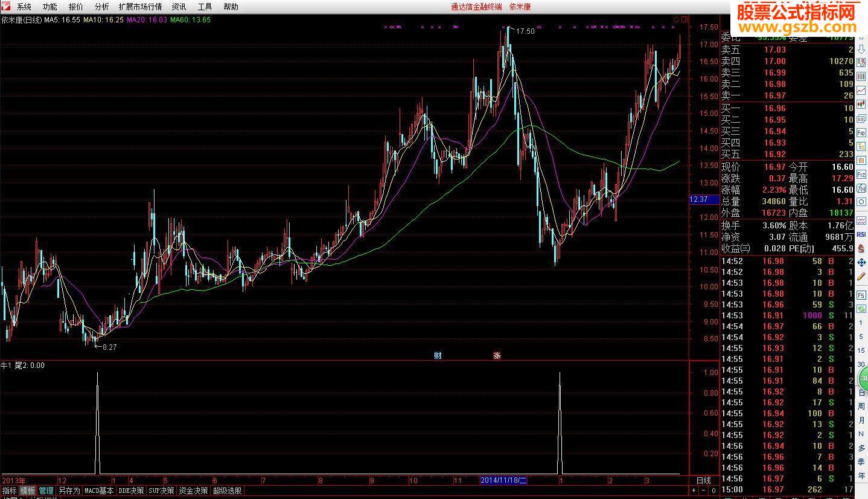Viewport: 868px width, 499px height.
Task: Click the 另存为 button
Action: (x=69, y=491)
